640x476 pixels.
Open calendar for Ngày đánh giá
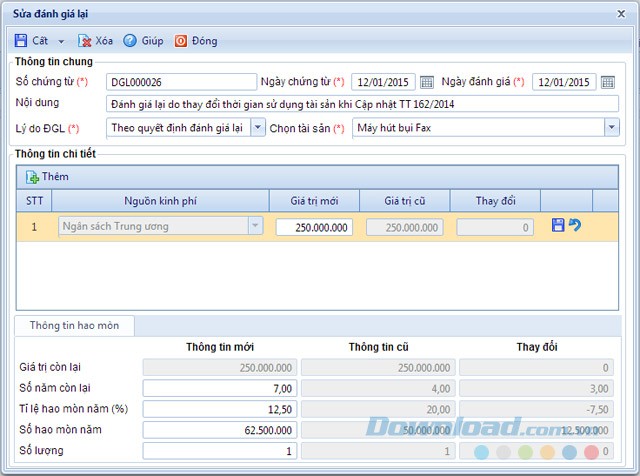608,82
